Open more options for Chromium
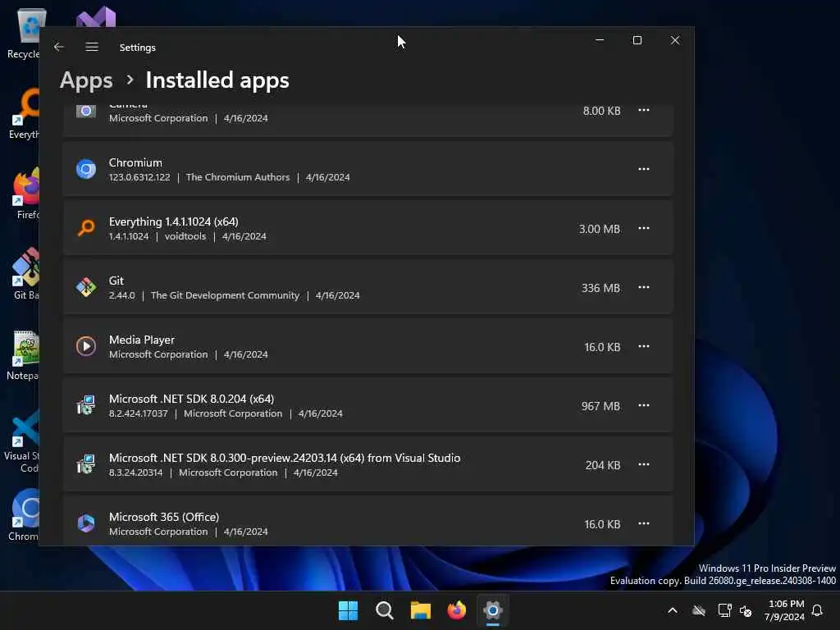The width and height of the screenshot is (840, 630). tap(643, 169)
